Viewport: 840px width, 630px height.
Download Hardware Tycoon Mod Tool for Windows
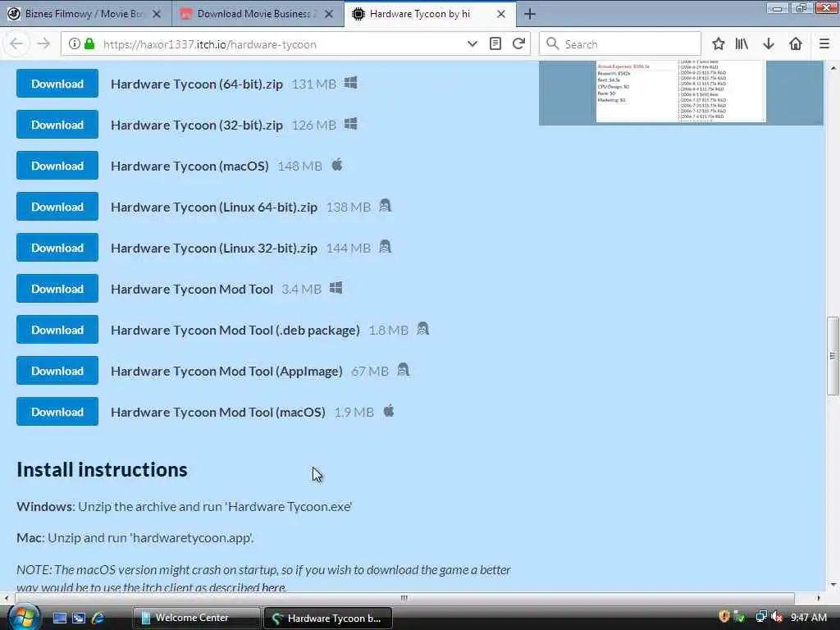(x=57, y=289)
